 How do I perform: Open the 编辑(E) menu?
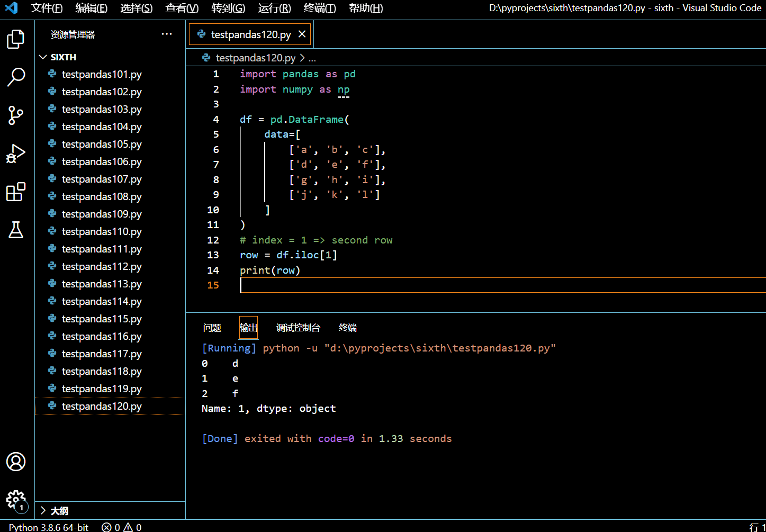[92, 8]
